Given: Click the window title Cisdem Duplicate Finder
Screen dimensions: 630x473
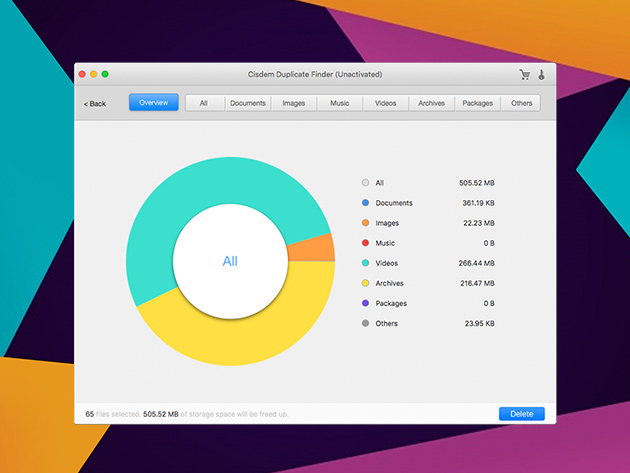Looking at the screenshot, I should click(x=315, y=74).
